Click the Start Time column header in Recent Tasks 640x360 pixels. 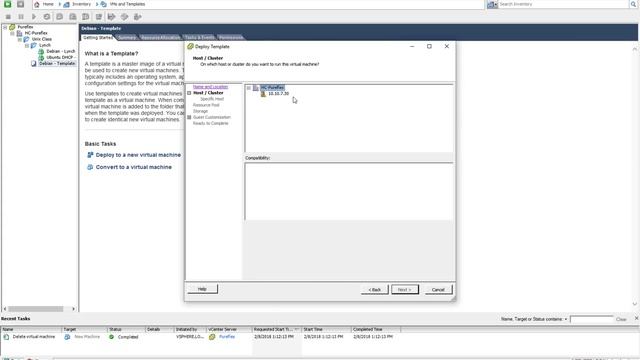pyautogui.click(x=327, y=329)
